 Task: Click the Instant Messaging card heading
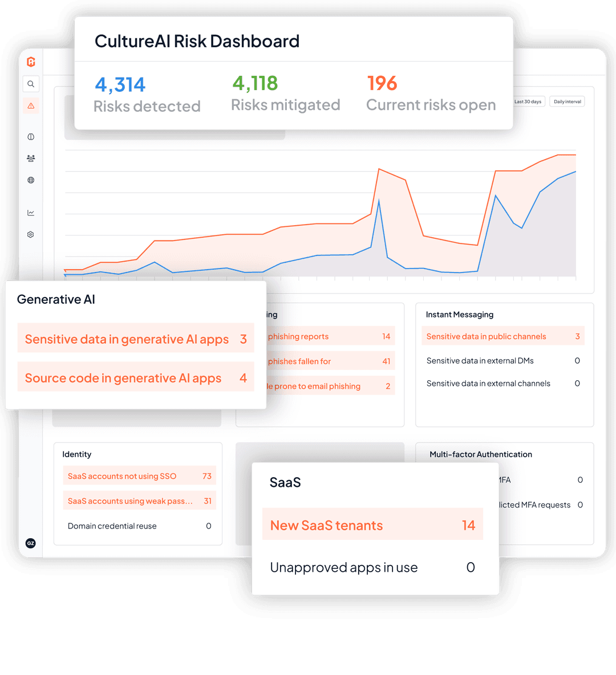pyautogui.click(x=460, y=315)
